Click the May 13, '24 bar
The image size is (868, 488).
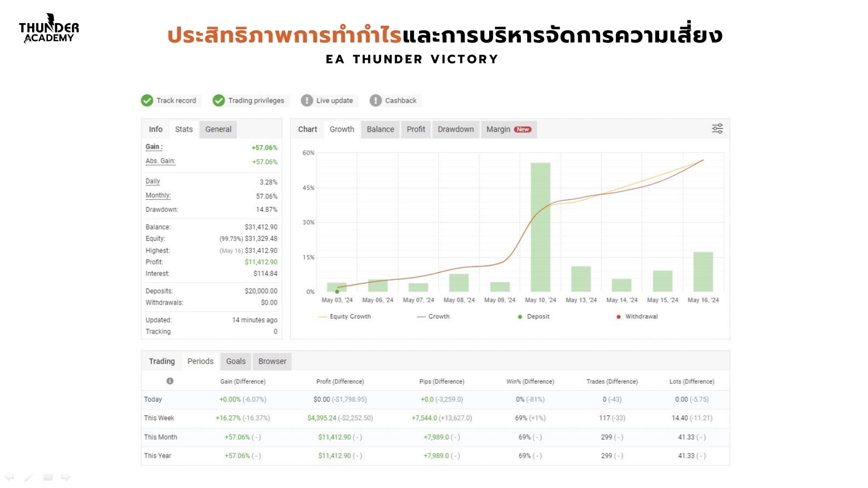581,279
